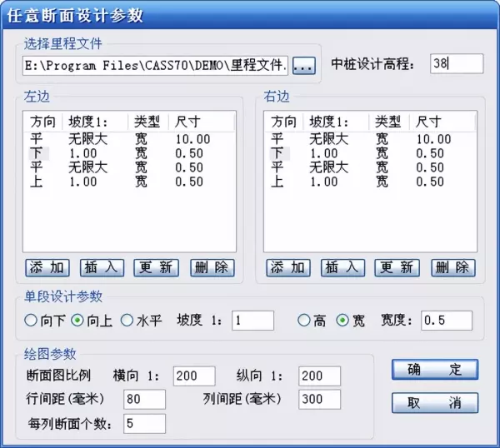Select the 上 row in 左边 list
This screenshot has width=500, height=448.
[x=129, y=182]
